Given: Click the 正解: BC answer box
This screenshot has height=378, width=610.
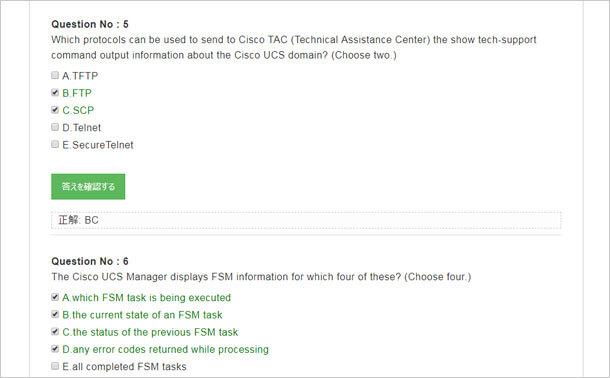Looking at the screenshot, I should (x=306, y=220).
